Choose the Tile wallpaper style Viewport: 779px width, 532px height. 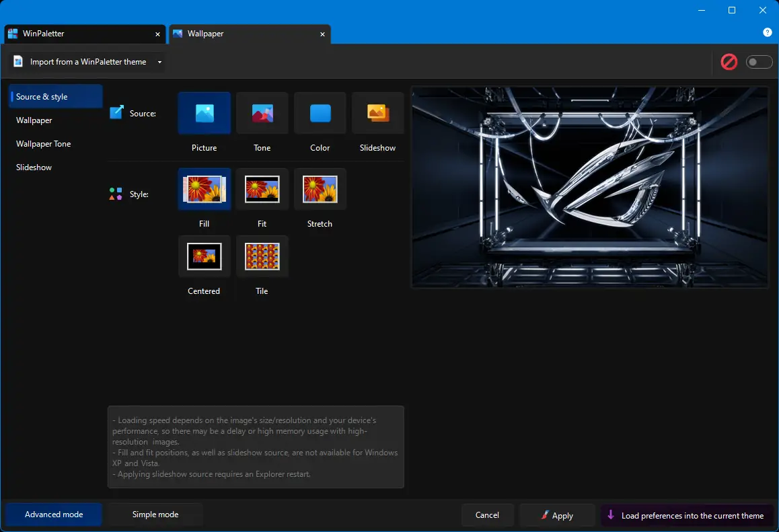(x=262, y=256)
